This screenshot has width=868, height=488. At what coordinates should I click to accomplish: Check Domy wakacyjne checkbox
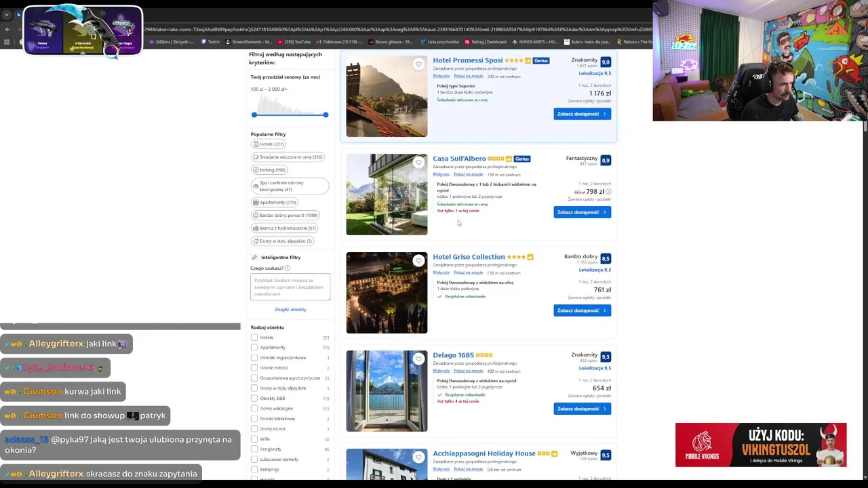coord(254,409)
